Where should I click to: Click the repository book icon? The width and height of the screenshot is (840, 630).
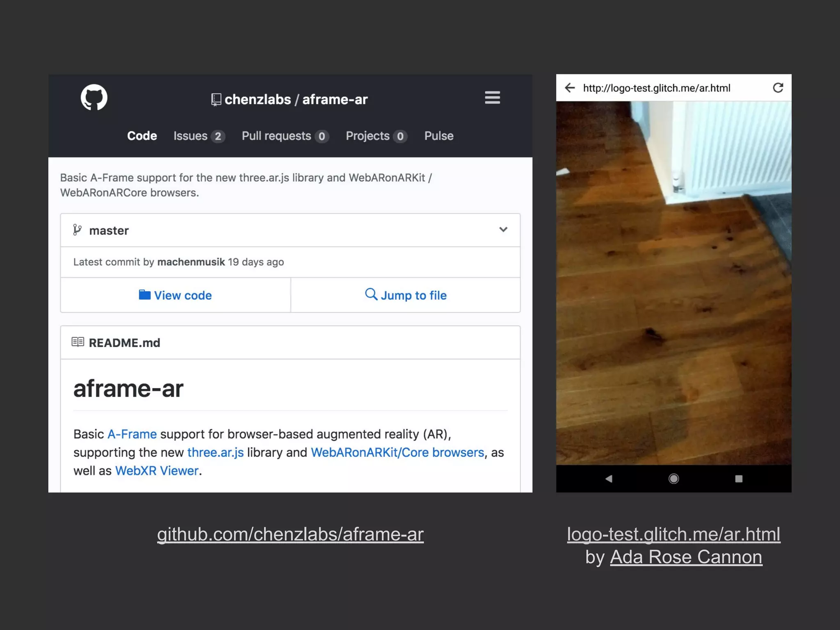tap(216, 100)
